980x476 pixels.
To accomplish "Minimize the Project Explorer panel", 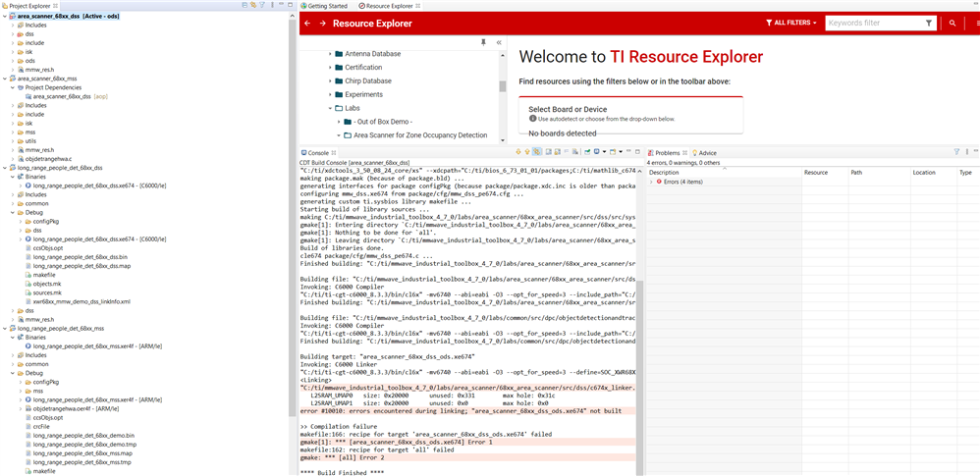I will pyautogui.click(x=281, y=4).
